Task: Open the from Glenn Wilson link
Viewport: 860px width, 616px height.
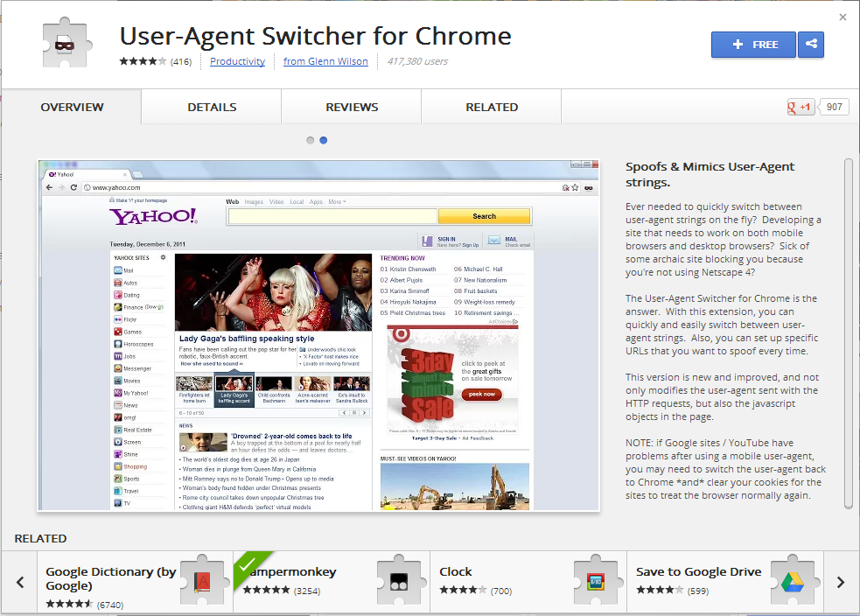Action: pos(325,61)
